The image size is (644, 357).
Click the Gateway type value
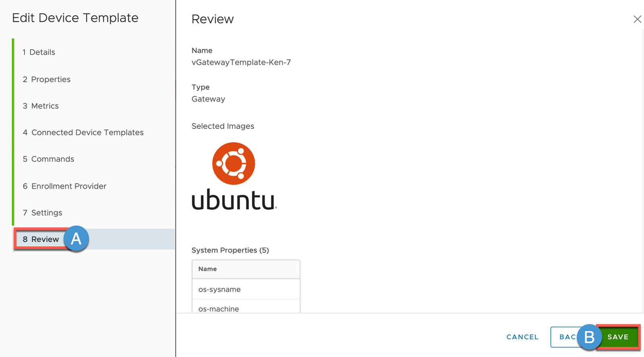click(208, 99)
